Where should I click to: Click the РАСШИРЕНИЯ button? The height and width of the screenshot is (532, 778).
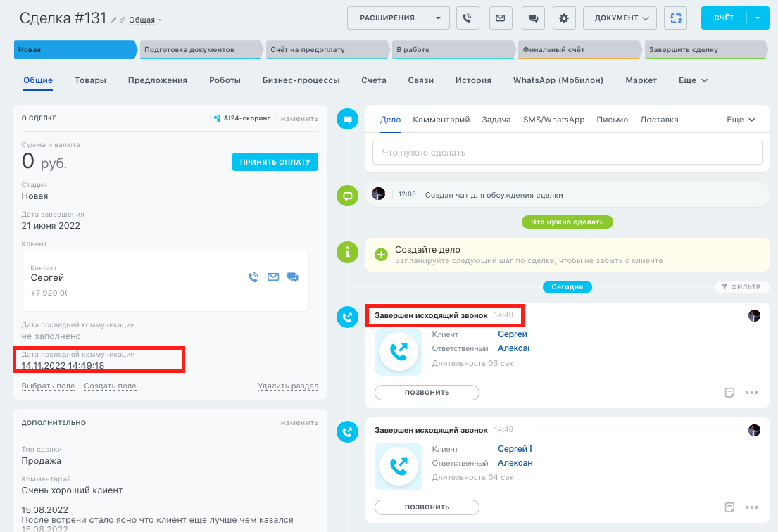[387, 18]
